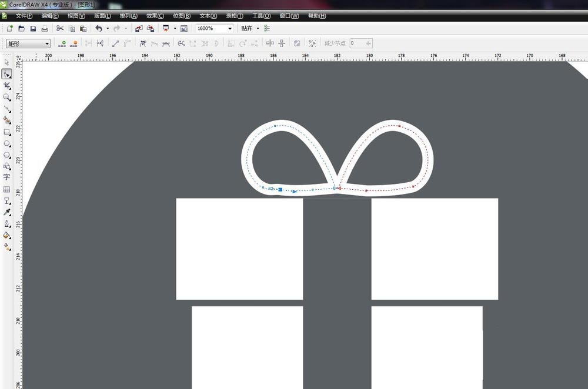
Task: Open the 排列(A) menu
Action: pos(128,16)
